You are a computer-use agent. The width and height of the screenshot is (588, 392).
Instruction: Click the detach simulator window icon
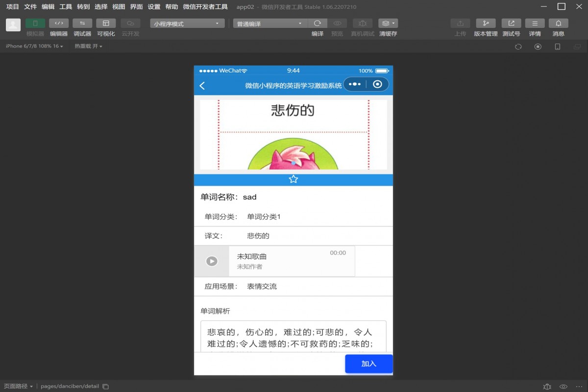(577, 47)
